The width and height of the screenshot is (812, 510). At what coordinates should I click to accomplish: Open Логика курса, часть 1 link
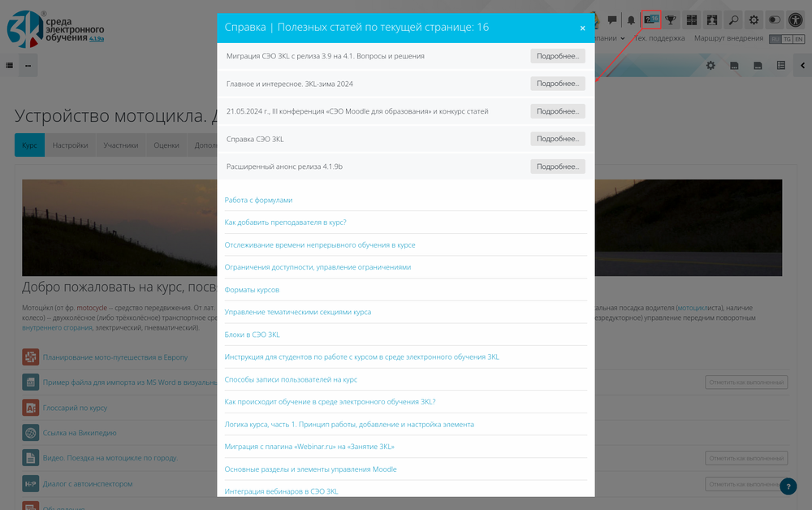point(349,425)
